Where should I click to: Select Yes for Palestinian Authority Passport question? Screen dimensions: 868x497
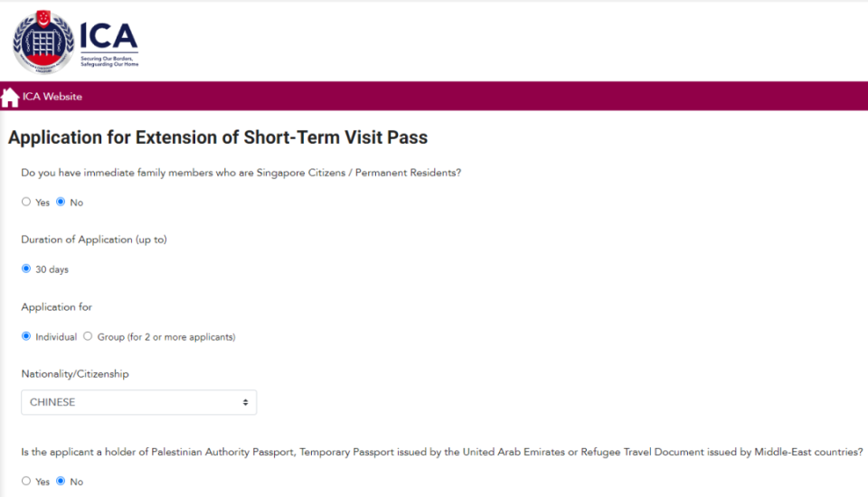pyautogui.click(x=26, y=482)
